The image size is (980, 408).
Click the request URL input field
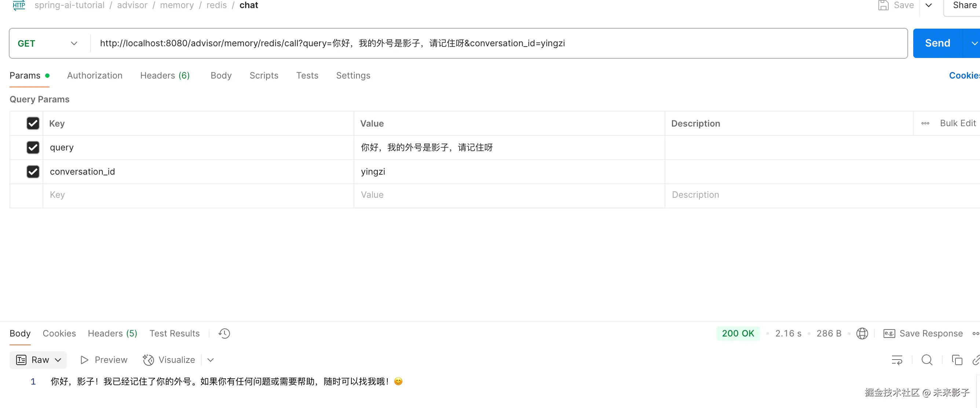point(494,43)
